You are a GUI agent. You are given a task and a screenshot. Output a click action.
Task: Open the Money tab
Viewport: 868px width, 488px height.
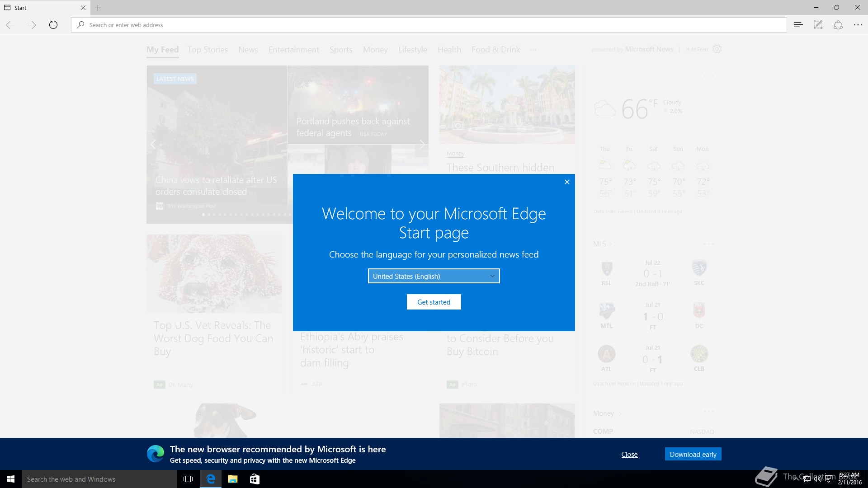point(375,50)
